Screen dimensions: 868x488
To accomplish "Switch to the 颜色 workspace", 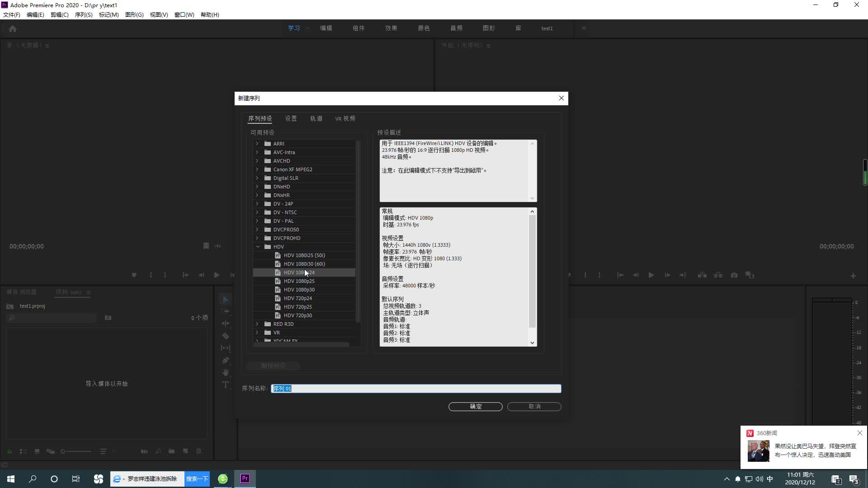I will [x=424, y=28].
